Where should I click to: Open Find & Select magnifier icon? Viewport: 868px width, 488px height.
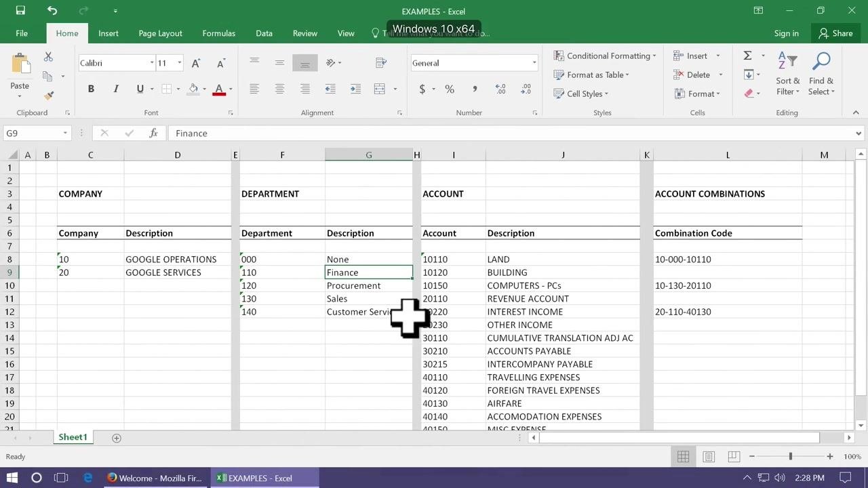click(x=821, y=62)
